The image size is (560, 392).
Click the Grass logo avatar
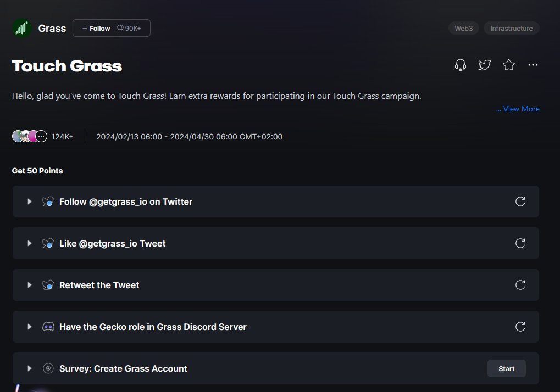22,28
